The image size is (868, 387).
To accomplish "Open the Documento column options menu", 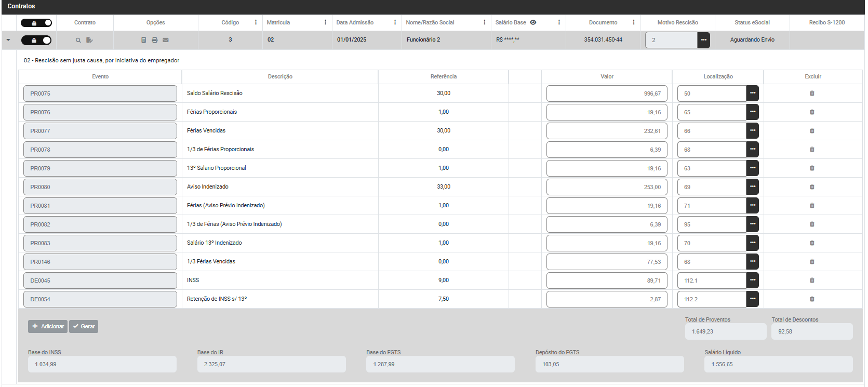I will (634, 22).
